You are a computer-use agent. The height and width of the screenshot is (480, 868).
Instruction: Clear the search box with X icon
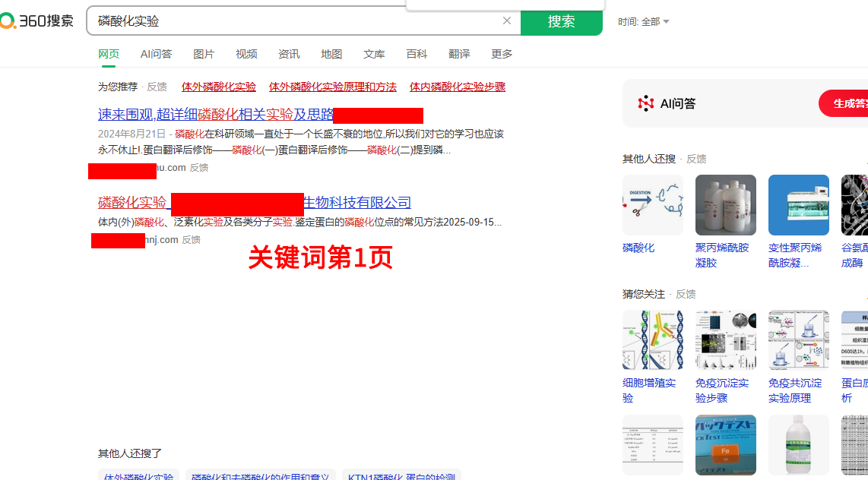pos(507,21)
